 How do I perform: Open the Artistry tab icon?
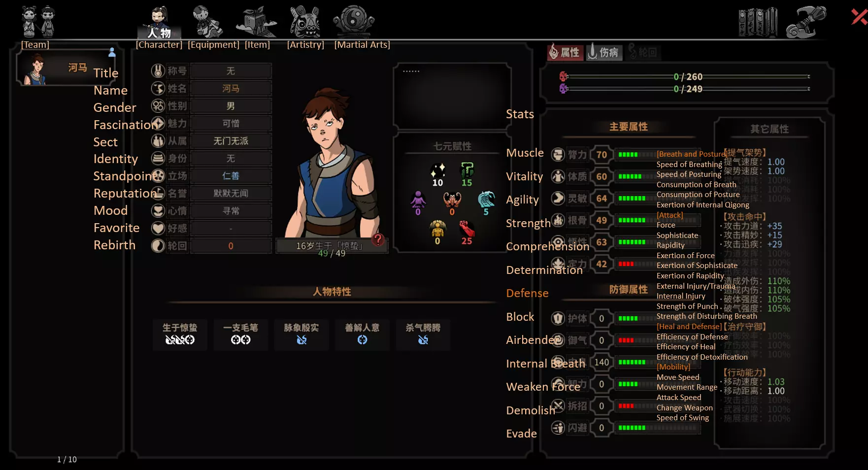305,22
